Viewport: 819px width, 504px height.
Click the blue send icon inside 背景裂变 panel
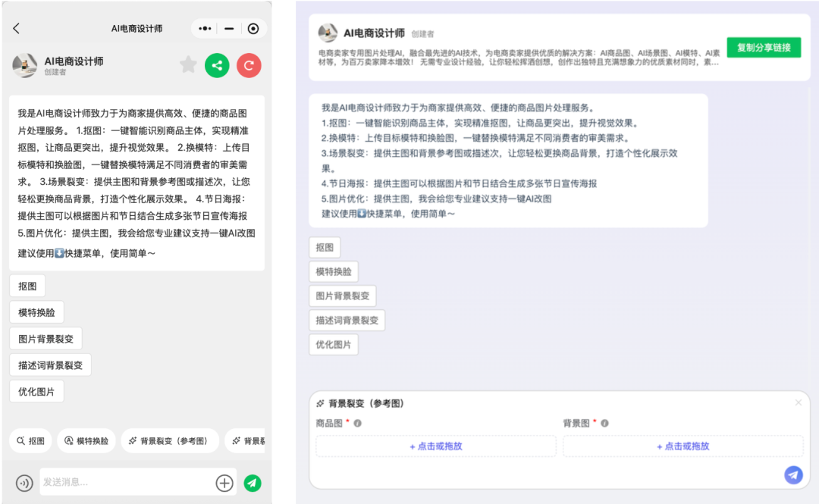click(792, 474)
